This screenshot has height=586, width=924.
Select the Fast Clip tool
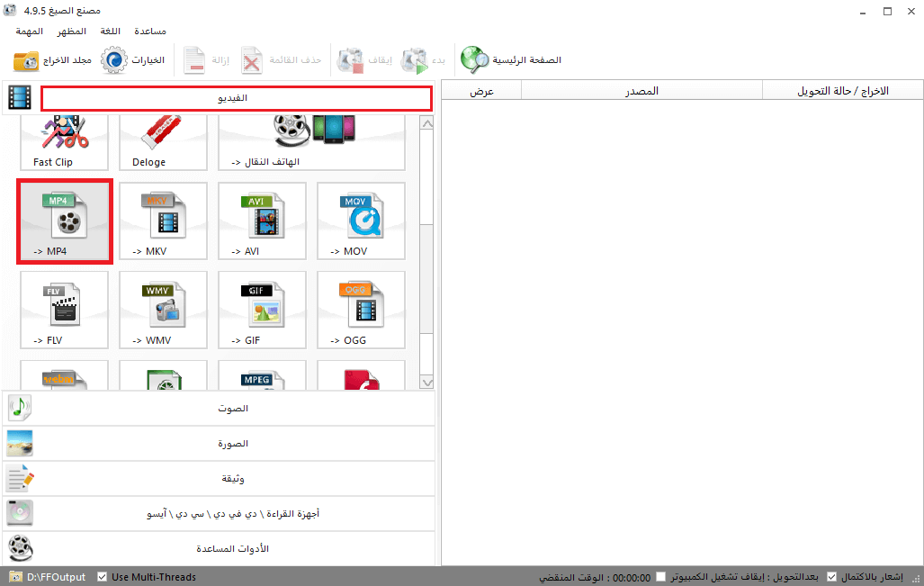(x=64, y=142)
